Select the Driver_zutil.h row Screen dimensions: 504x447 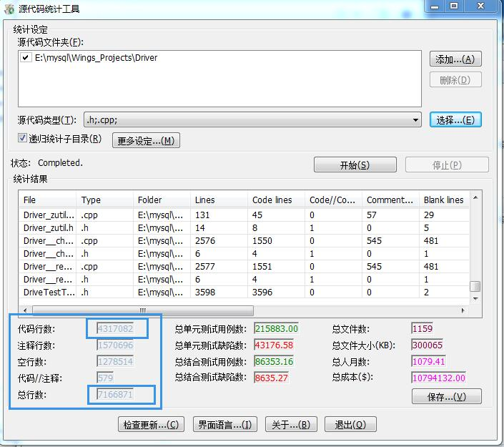click(x=244, y=228)
